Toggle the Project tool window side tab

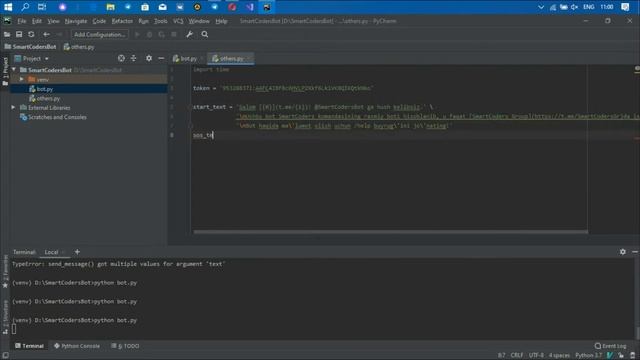click(5, 71)
